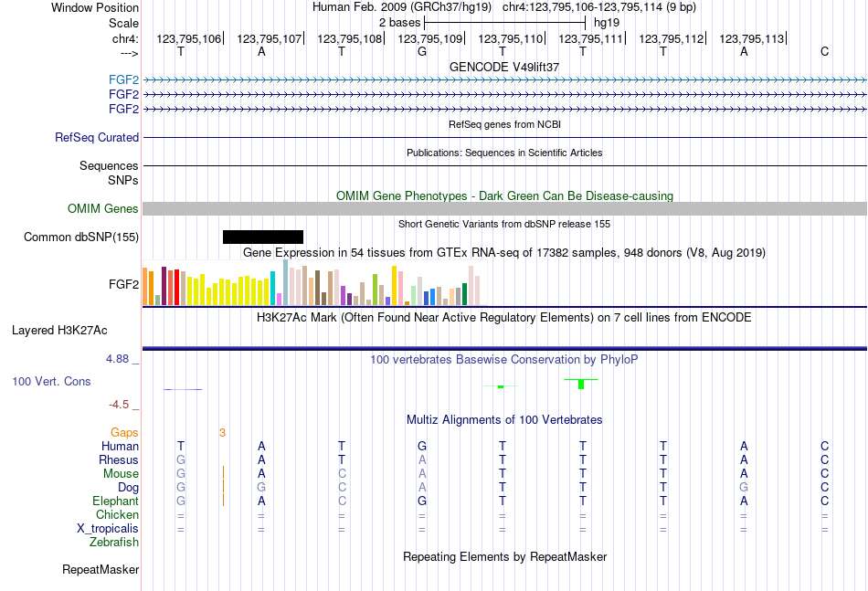Click the orange Gaps label
The width and height of the screenshot is (868, 591).
[124, 432]
